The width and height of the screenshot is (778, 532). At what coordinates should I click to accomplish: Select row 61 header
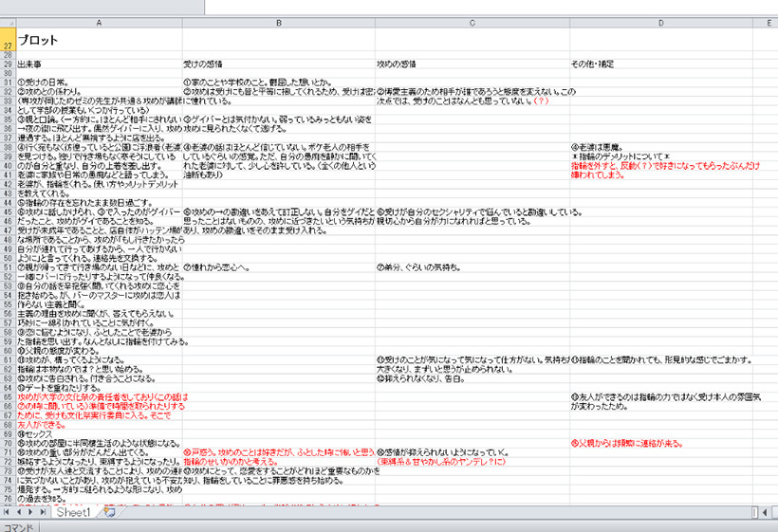[8, 360]
